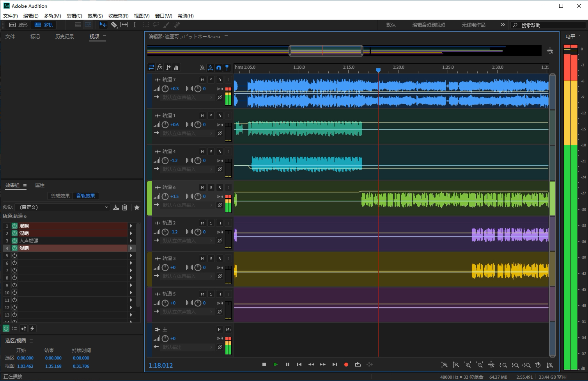Viewport: 588px width, 381px height.
Task: Arm 轨道 3 for recording
Action: pyautogui.click(x=220, y=258)
